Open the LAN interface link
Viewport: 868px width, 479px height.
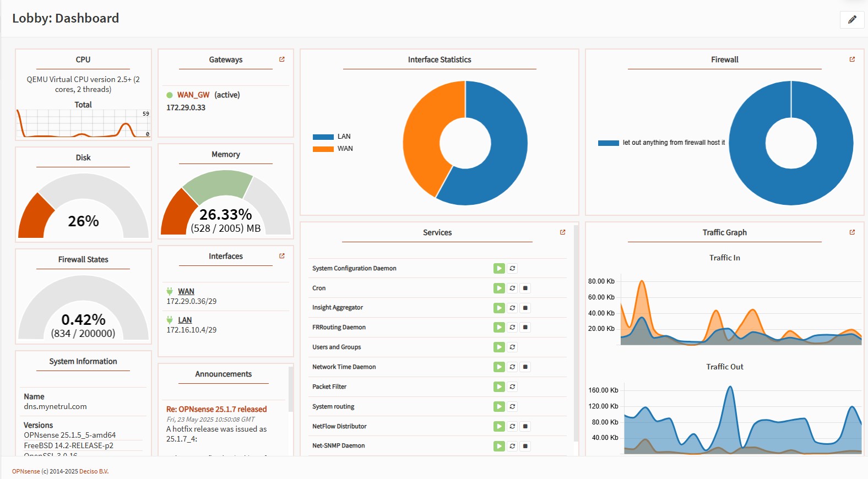(185, 320)
